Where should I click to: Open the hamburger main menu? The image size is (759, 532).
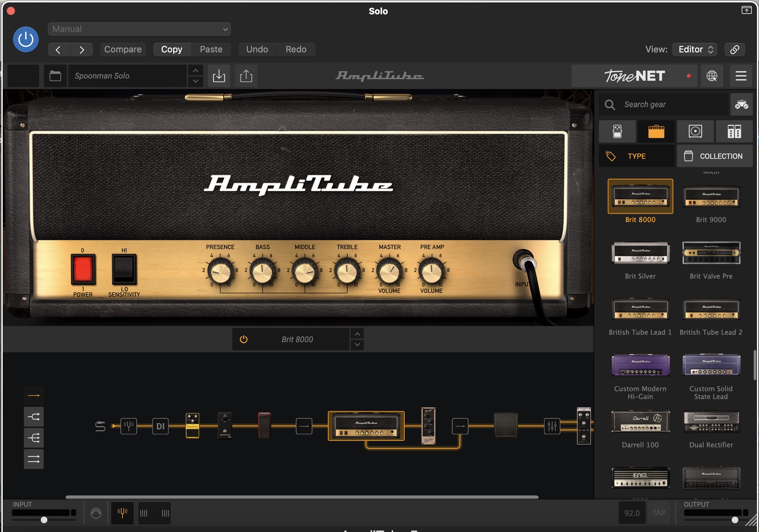click(x=741, y=76)
